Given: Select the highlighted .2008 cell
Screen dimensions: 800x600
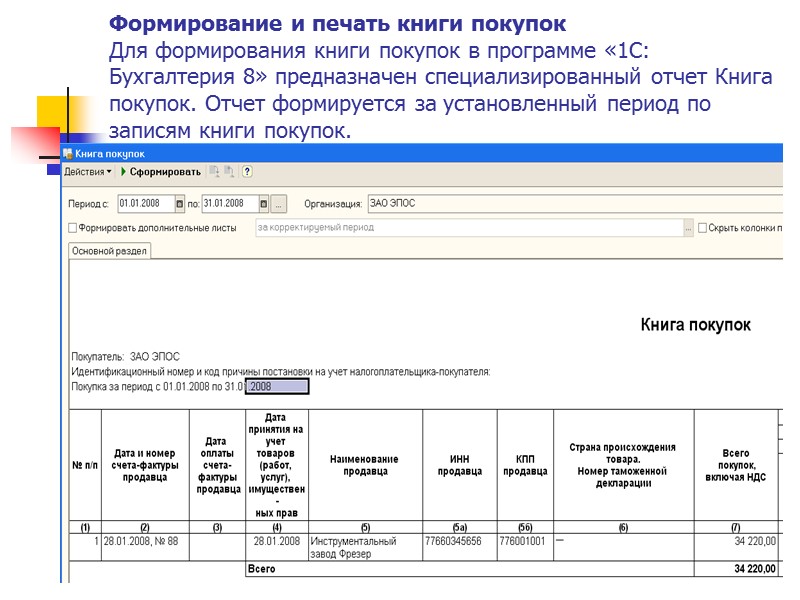Looking at the screenshot, I should (x=277, y=386).
